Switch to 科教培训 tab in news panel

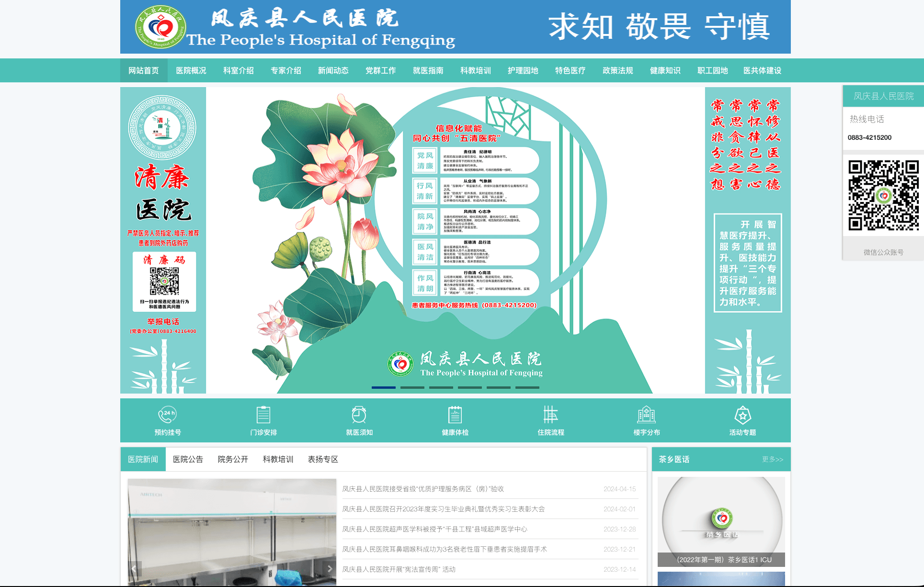pyautogui.click(x=278, y=459)
